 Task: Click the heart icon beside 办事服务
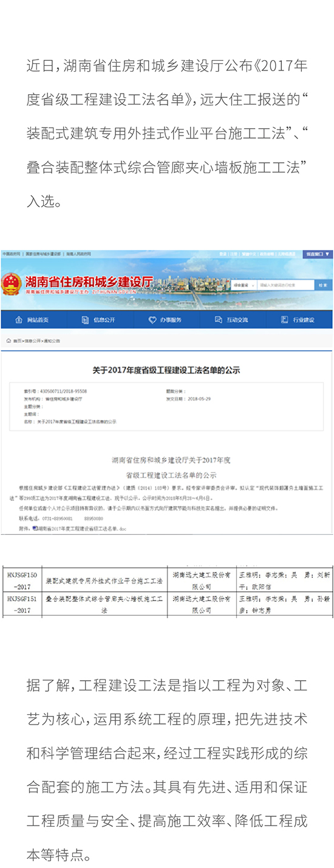[153, 319]
